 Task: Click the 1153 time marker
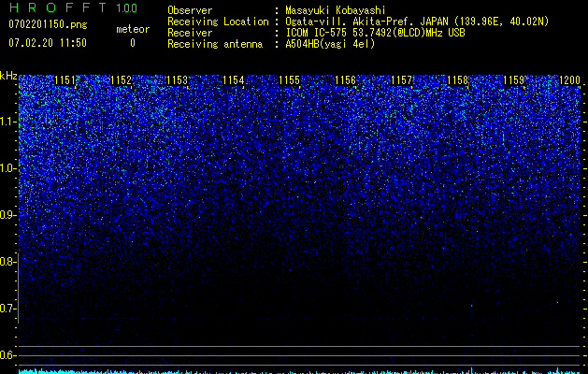177,80
